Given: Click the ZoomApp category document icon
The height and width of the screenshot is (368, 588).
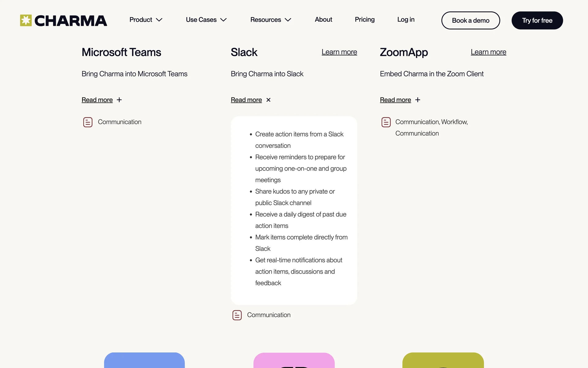Looking at the screenshot, I should 386,122.
